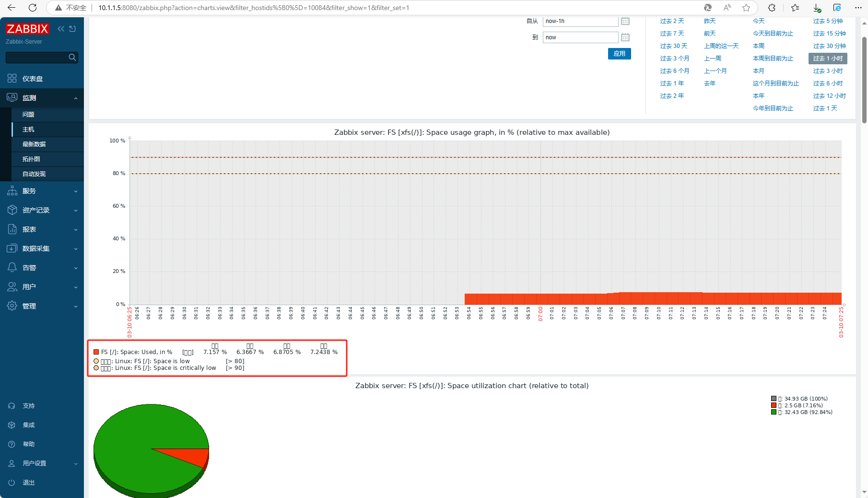The image size is (868, 498).
Task: Click gray swatch for 34.93 GB legend entry
Action: 774,399
